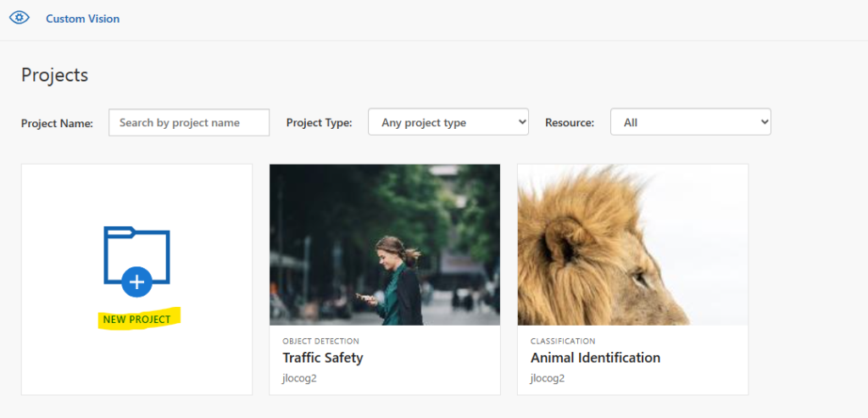868x418 pixels.
Task: Open the Animal Identification lion thumbnail
Action: 632,245
